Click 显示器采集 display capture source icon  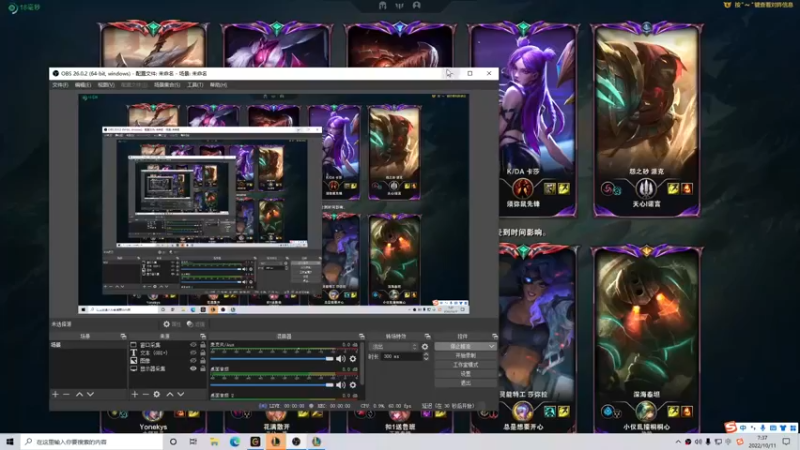point(134,368)
